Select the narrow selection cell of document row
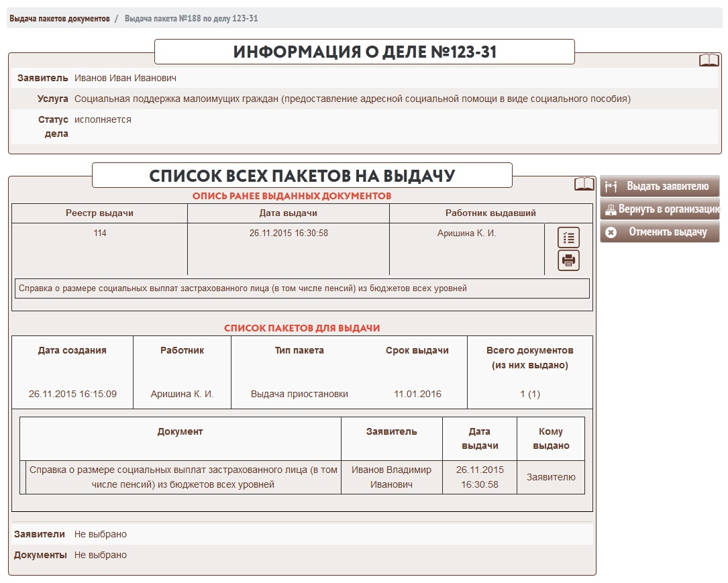Image resolution: width=728 pixels, height=583 pixels. coord(23,477)
